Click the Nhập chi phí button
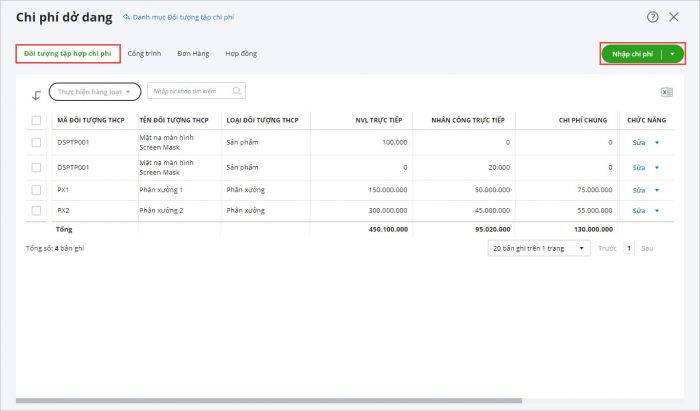Viewport: 700px width, 411px height. [632, 54]
